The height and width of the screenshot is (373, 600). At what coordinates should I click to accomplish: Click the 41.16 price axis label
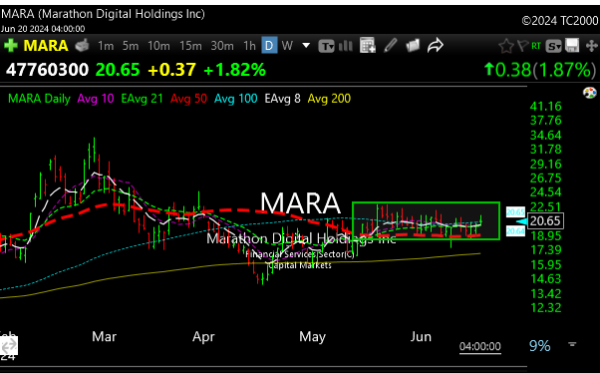545,106
